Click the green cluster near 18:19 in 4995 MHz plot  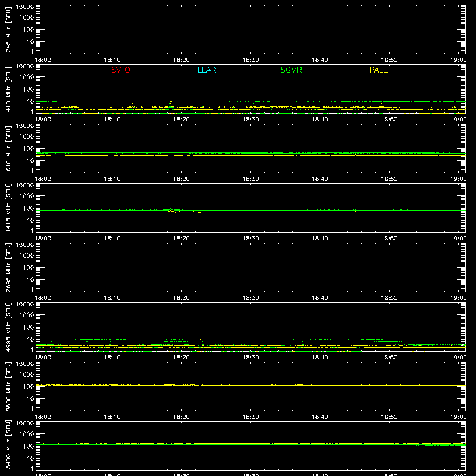click(176, 341)
